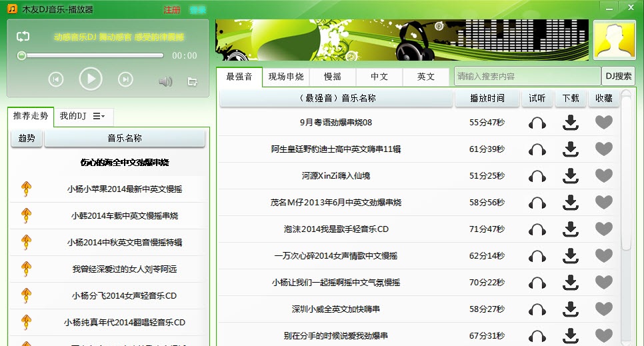Favorite 泡沫2014我是歌手轻音乐CD with heart
The height and width of the screenshot is (346, 644).
pos(603,229)
